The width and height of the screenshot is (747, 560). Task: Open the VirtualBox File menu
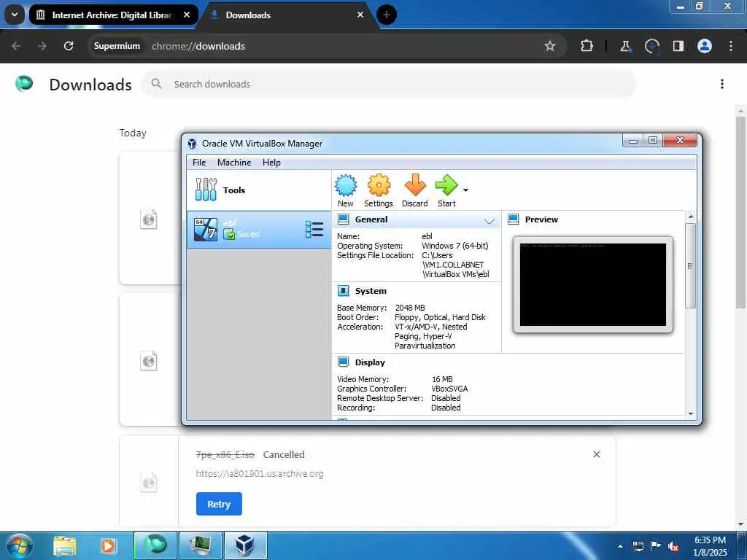(x=199, y=163)
